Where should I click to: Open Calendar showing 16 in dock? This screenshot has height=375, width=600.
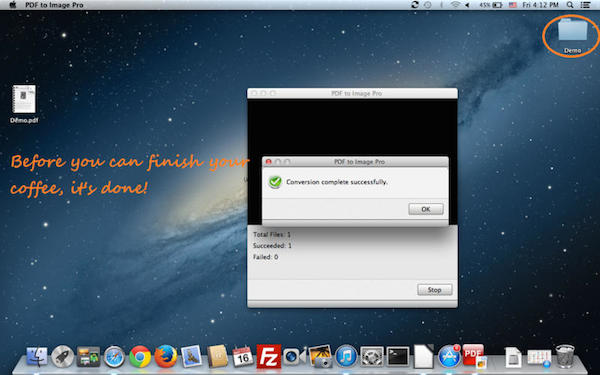tap(243, 357)
